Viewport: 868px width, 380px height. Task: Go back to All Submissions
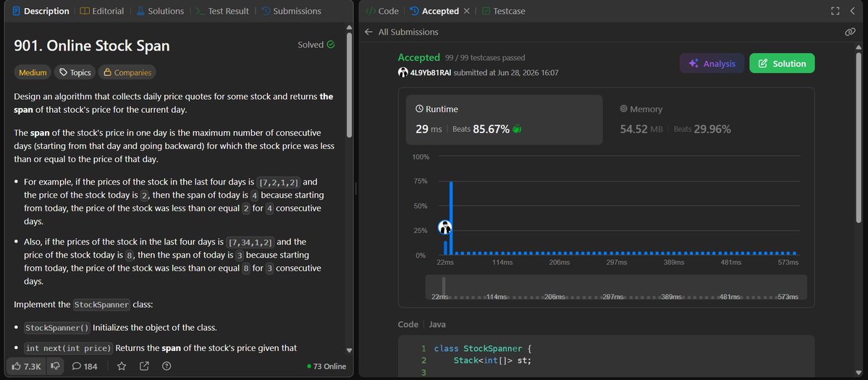coord(402,32)
